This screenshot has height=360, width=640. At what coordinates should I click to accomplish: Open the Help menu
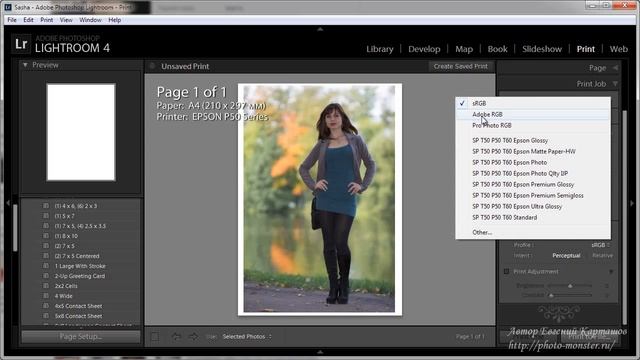click(115, 20)
